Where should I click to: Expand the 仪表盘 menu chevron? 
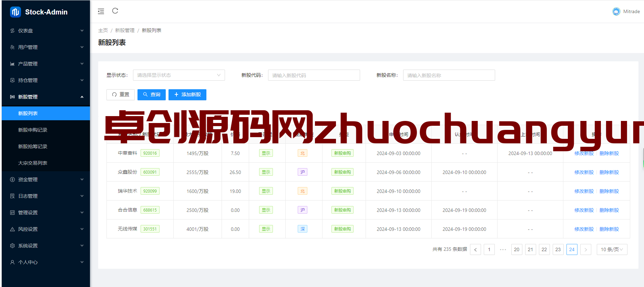point(82,31)
